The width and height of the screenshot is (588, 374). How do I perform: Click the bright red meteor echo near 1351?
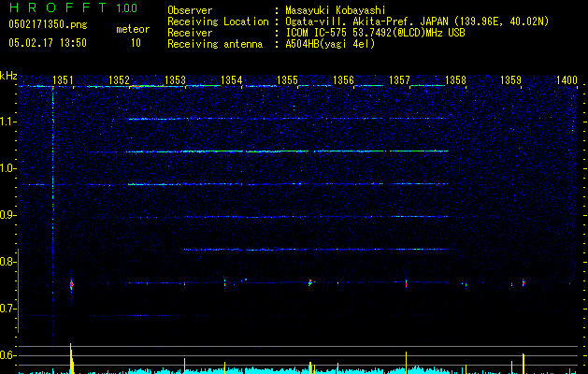(71, 285)
